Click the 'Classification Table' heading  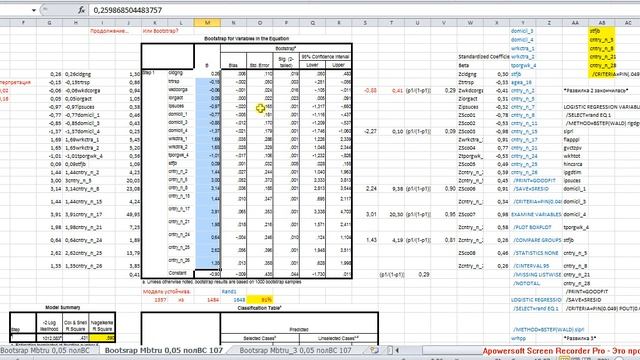[260, 308]
